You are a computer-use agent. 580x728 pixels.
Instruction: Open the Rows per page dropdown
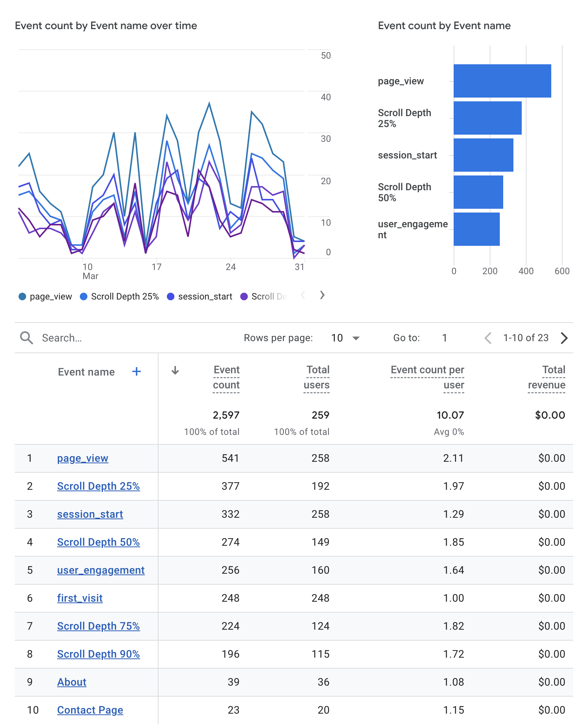pos(345,338)
